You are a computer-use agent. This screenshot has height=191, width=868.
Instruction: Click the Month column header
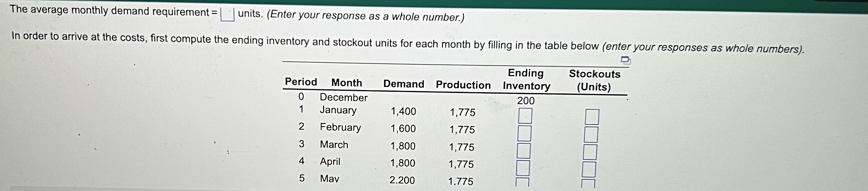(x=346, y=84)
